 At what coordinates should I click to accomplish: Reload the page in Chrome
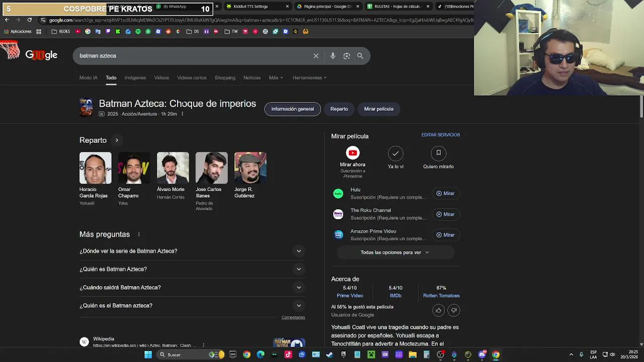coord(29,20)
